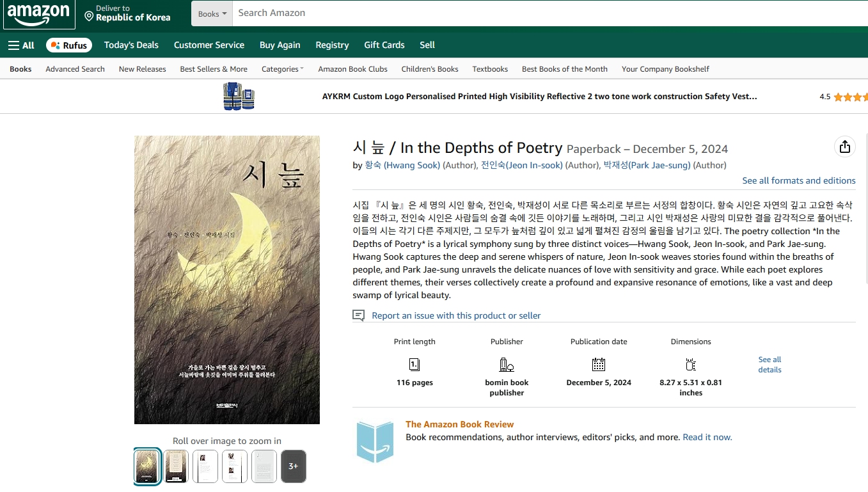
Task: Open Children's Books
Action: [x=430, y=69]
